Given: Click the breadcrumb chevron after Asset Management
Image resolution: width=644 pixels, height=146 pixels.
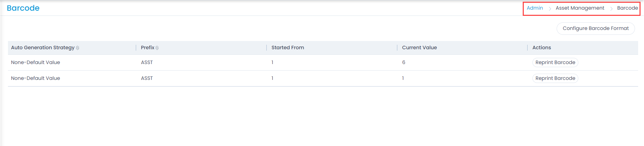Looking at the screenshot, I should pyautogui.click(x=611, y=9).
